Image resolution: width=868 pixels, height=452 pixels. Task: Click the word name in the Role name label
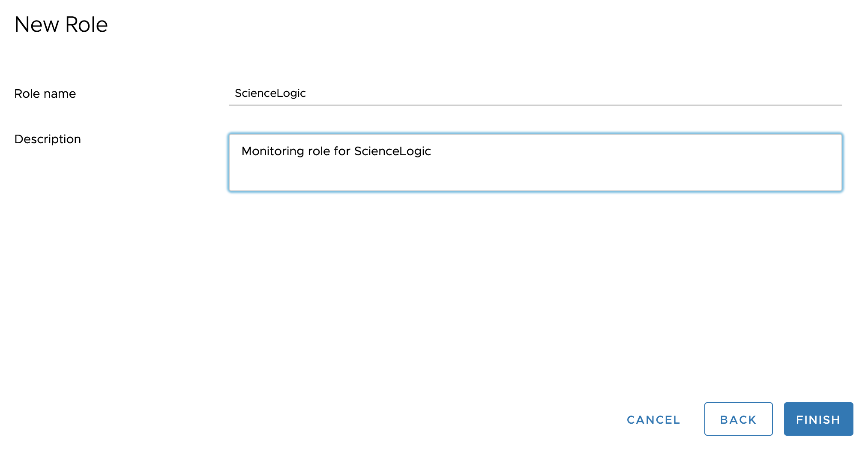pos(60,93)
